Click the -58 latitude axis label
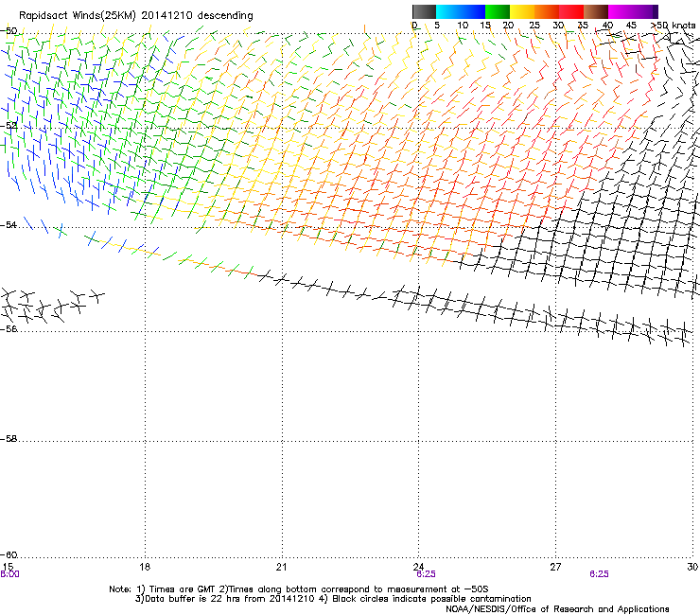The image size is (700, 615). (x=9, y=439)
